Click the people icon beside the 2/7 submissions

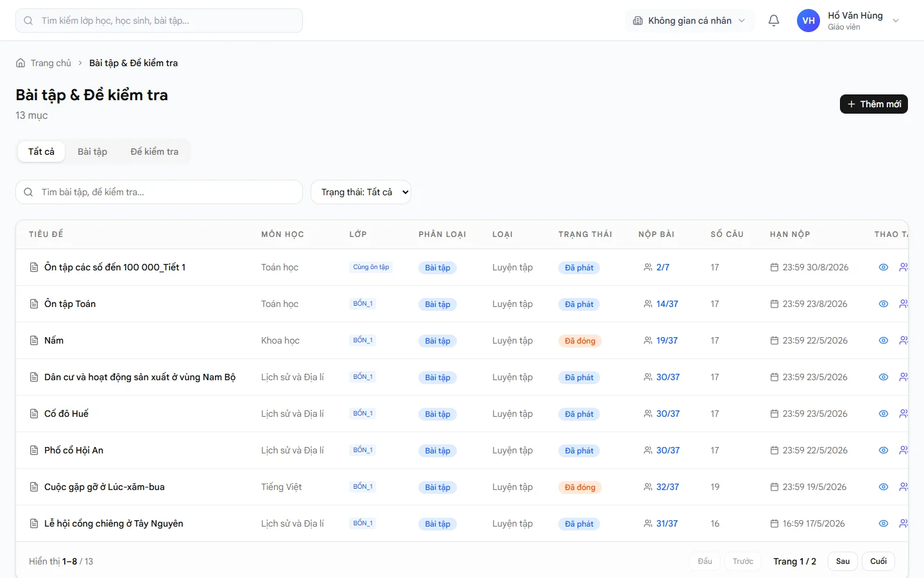coord(648,267)
